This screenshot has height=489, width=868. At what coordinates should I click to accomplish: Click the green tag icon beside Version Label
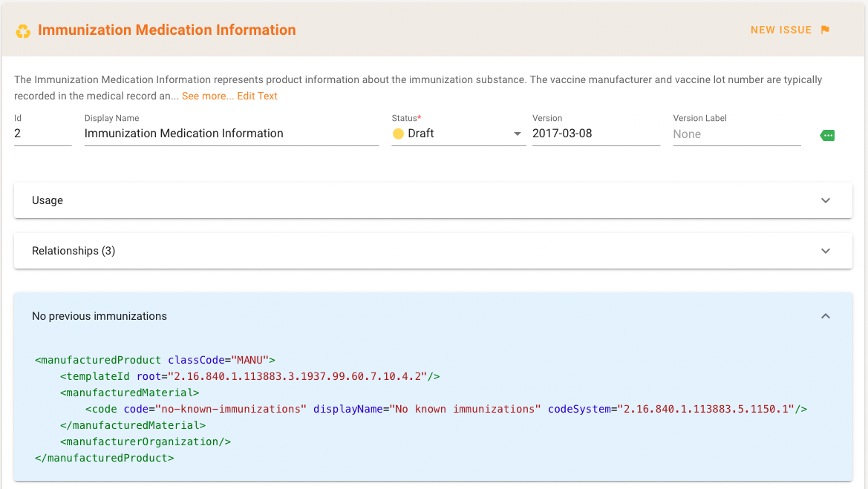click(x=827, y=135)
